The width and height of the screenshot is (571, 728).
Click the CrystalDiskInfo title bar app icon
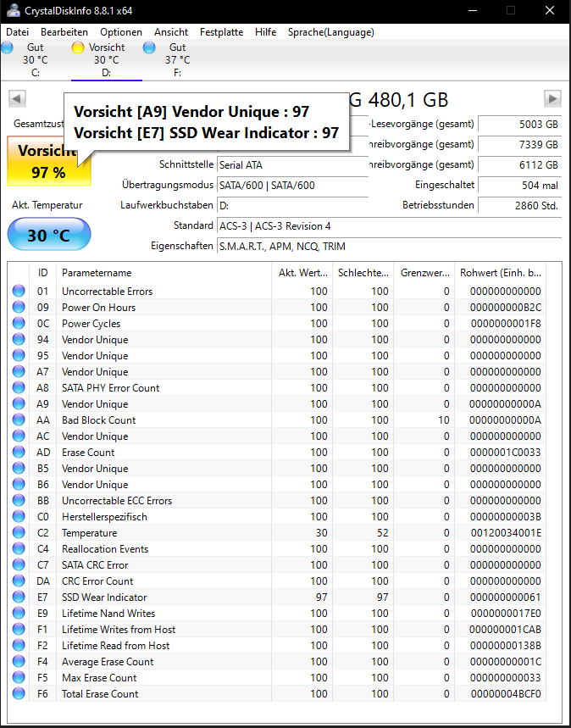click(12, 11)
